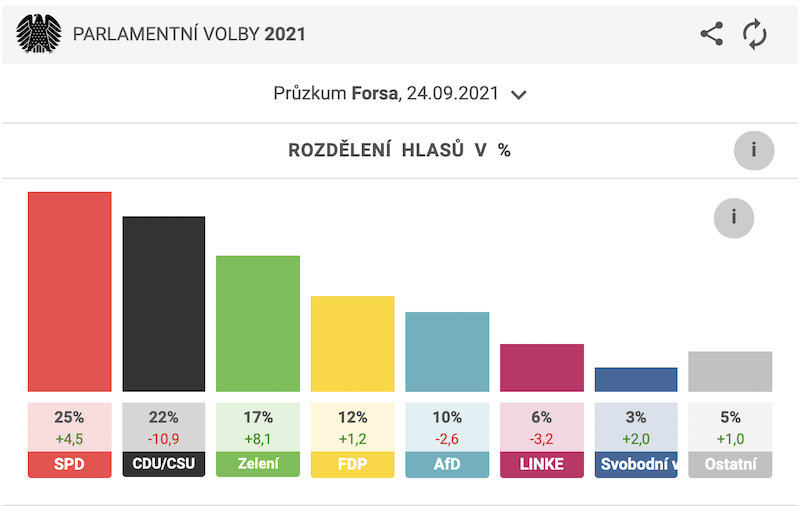This screenshot has height=509, width=800.
Task: Select the CDU/CSU party label
Action: click(x=163, y=464)
